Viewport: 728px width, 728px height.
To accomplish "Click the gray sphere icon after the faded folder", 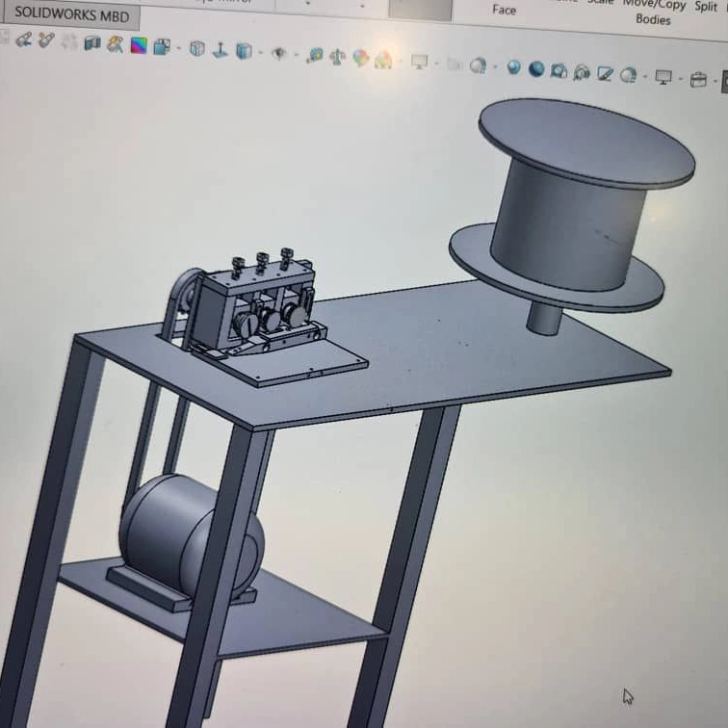I will (x=478, y=65).
